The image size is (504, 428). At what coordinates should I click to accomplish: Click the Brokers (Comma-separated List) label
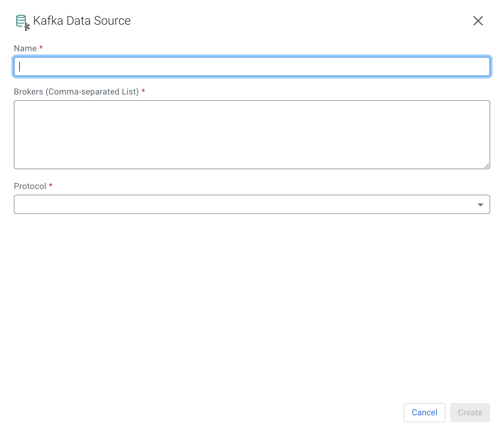pyautogui.click(x=77, y=92)
